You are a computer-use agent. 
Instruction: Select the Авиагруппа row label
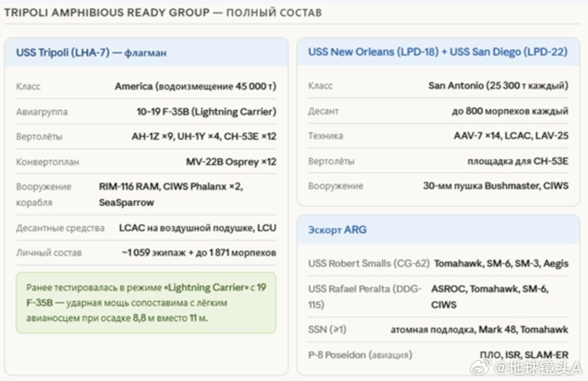point(42,112)
